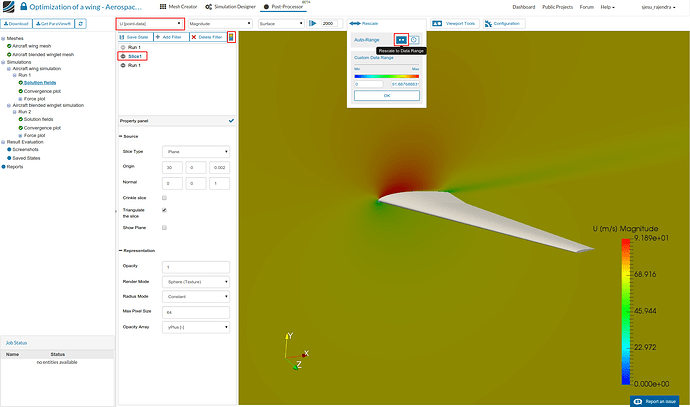The height and width of the screenshot is (407, 690).
Task: Open the Forum link
Action: (x=586, y=7)
